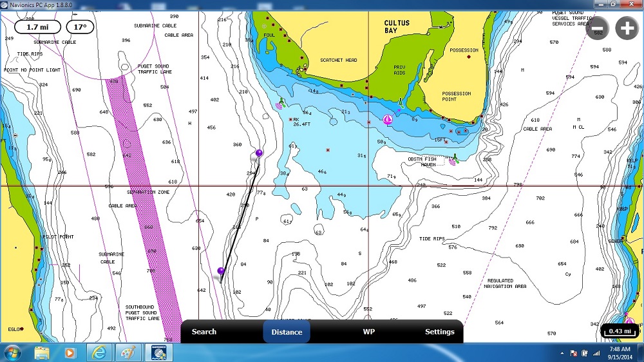The image size is (644, 362).
Task: Open the Windows Start button
Action: pos(12,353)
